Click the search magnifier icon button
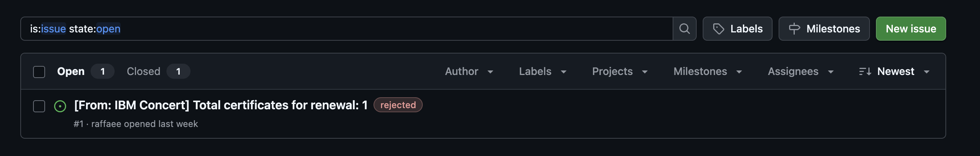Image resolution: width=980 pixels, height=156 pixels. pos(684,29)
